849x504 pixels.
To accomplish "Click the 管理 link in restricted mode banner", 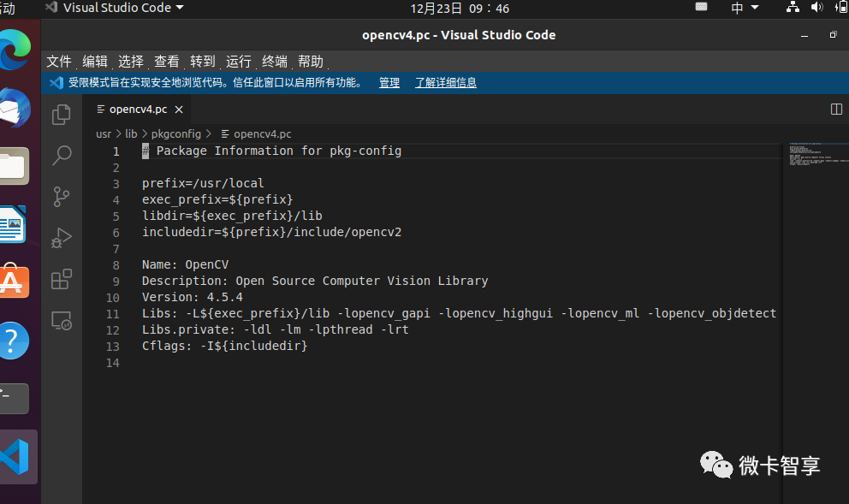I will coord(389,83).
